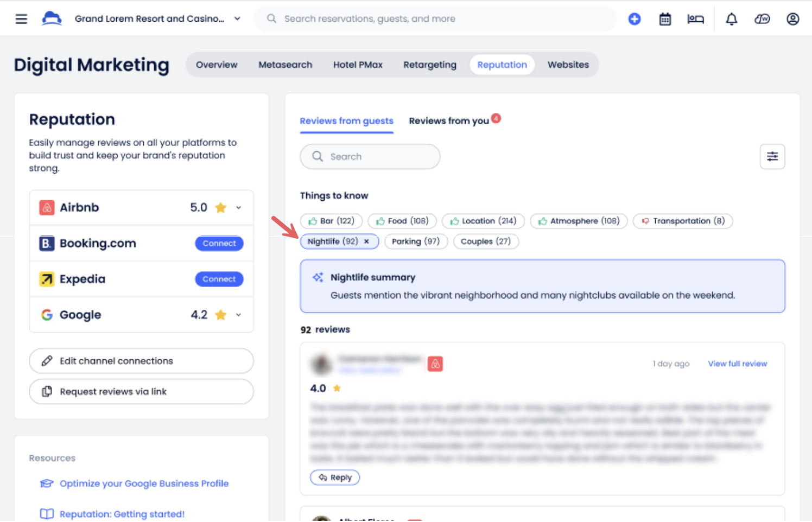The height and width of the screenshot is (522, 812).
Task: Open the hamburger navigation menu
Action: tap(21, 19)
